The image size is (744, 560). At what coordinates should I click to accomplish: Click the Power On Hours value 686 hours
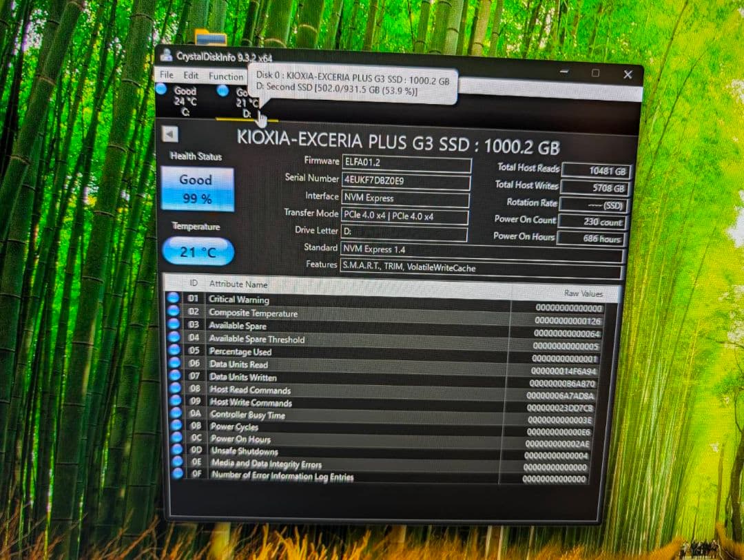[x=590, y=239]
